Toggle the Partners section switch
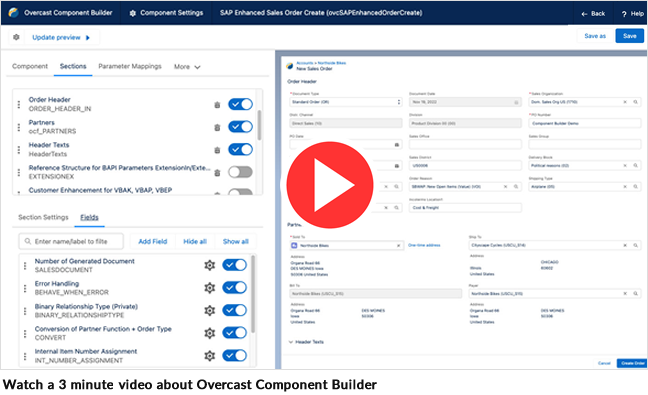This screenshot has height=395, width=648. tap(240, 126)
